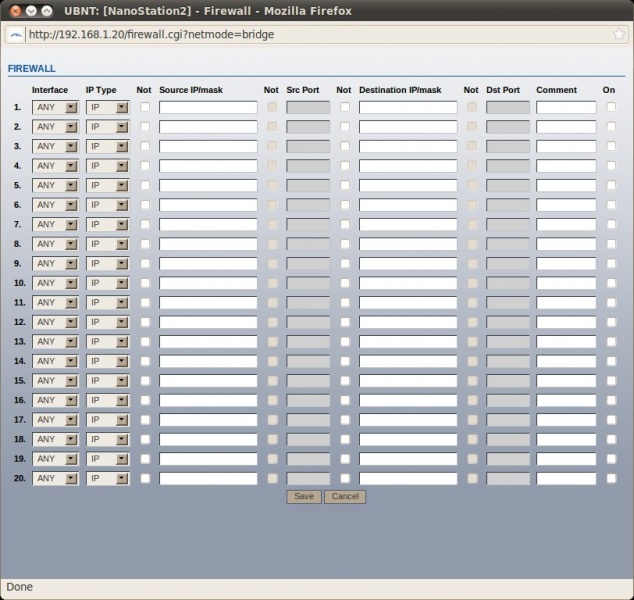Click Destination IP/mask field for rule 4
Image resolution: width=634 pixels, height=600 pixels.
(x=408, y=166)
